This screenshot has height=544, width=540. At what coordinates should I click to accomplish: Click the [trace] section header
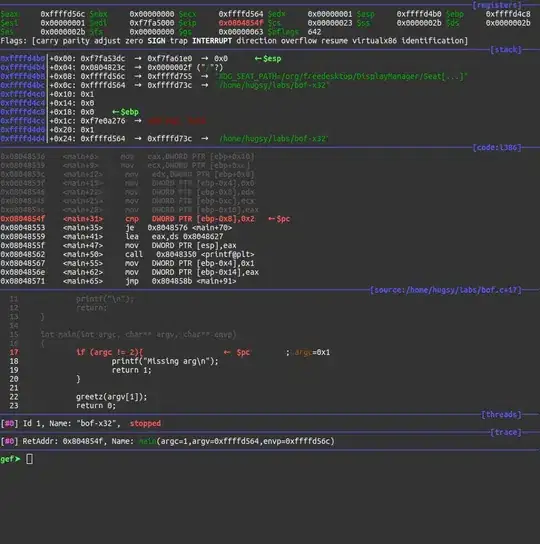506,432
